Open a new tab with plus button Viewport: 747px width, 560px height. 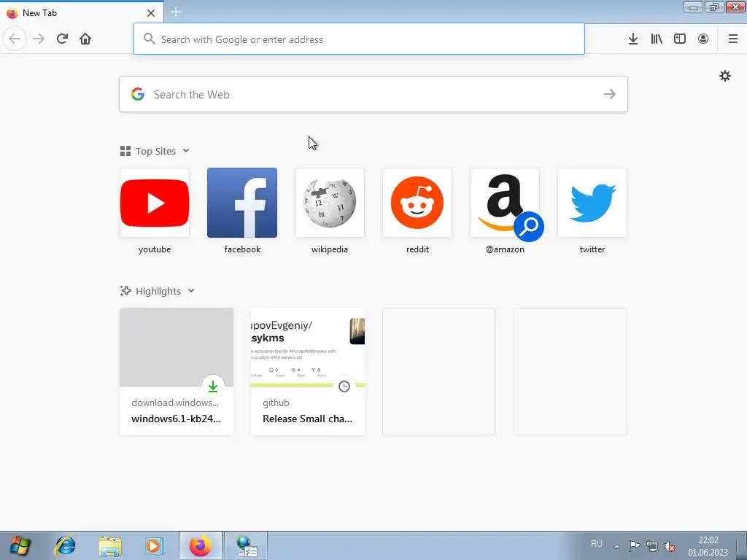pos(176,12)
